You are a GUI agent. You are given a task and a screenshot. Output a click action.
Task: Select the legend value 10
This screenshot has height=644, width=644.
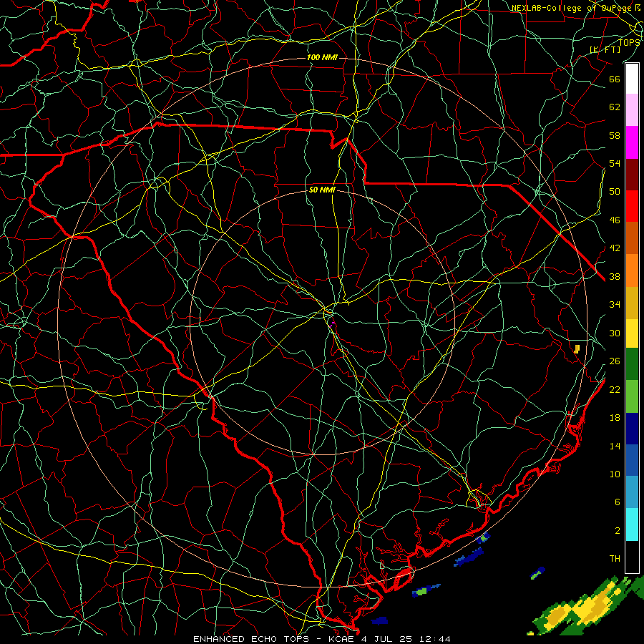(615, 474)
